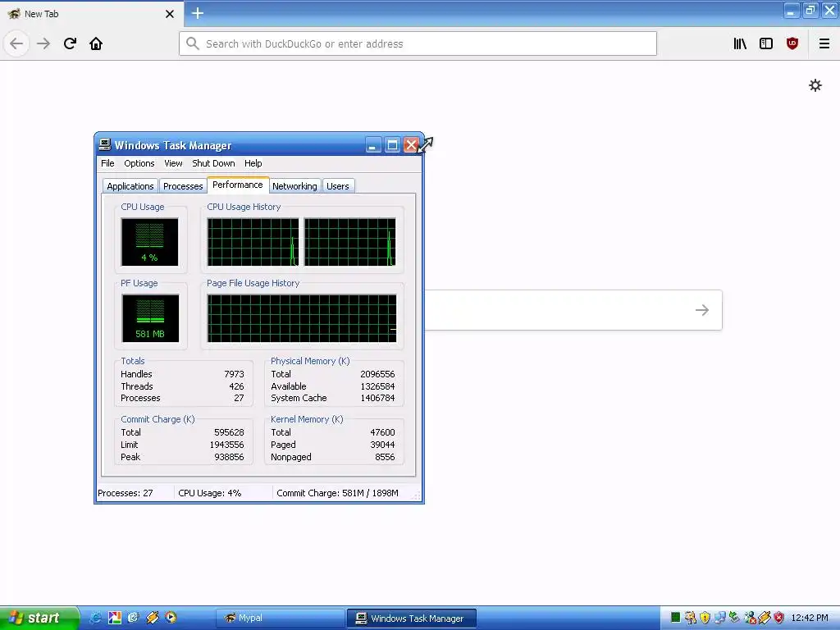Click Threads value 426

pyautogui.click(x=236, y=386)
